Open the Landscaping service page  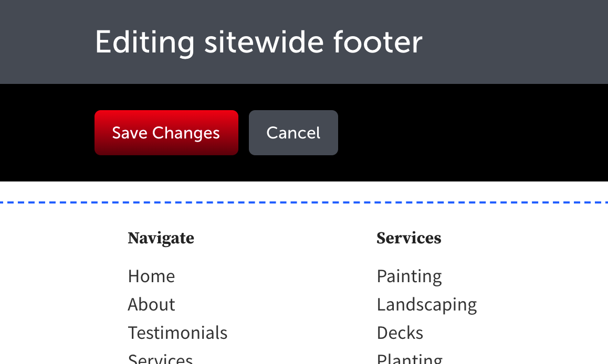coord(426,304)
